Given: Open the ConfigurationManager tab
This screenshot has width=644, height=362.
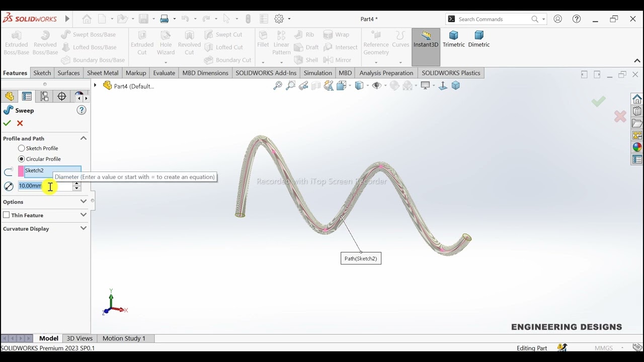Looking at the screenshot, I should [44, 97].
